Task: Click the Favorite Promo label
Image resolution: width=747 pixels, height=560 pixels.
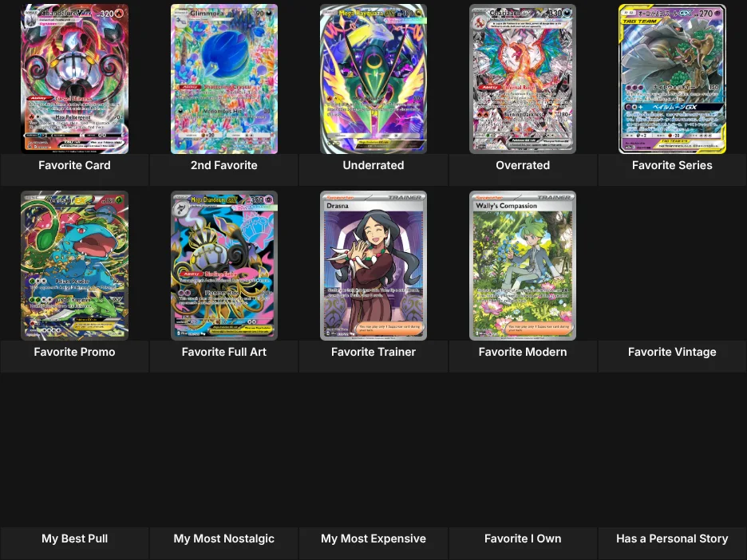Action: (x=74, y=352)
